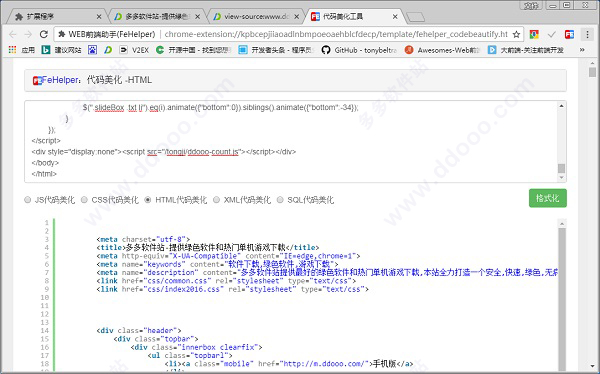Screen dimensions: 600x374
Task: Click the FeHelper extension icon in toolbar
Action: tap(569, 34)
